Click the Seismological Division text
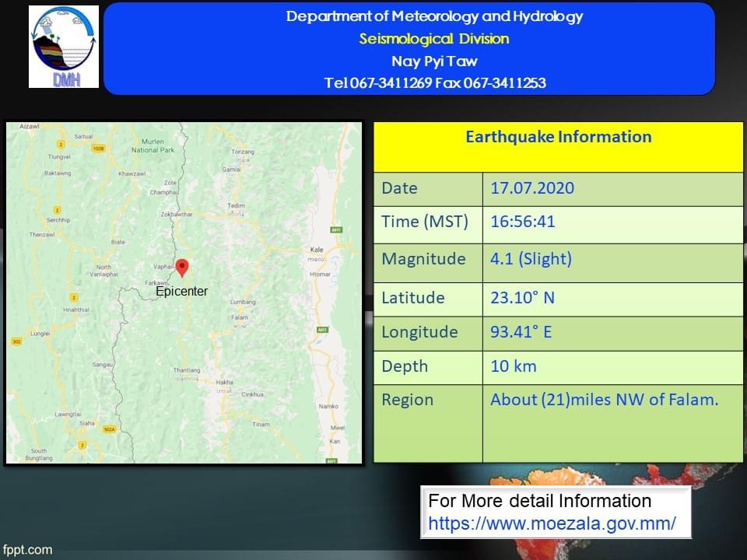Screen dimensions: 747x560 pos(434,39)
